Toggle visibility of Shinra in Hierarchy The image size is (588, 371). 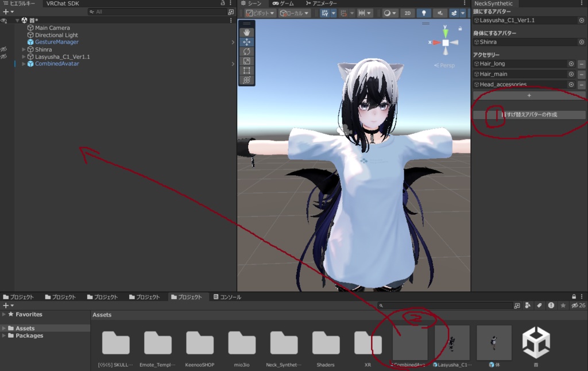(4, 49)
